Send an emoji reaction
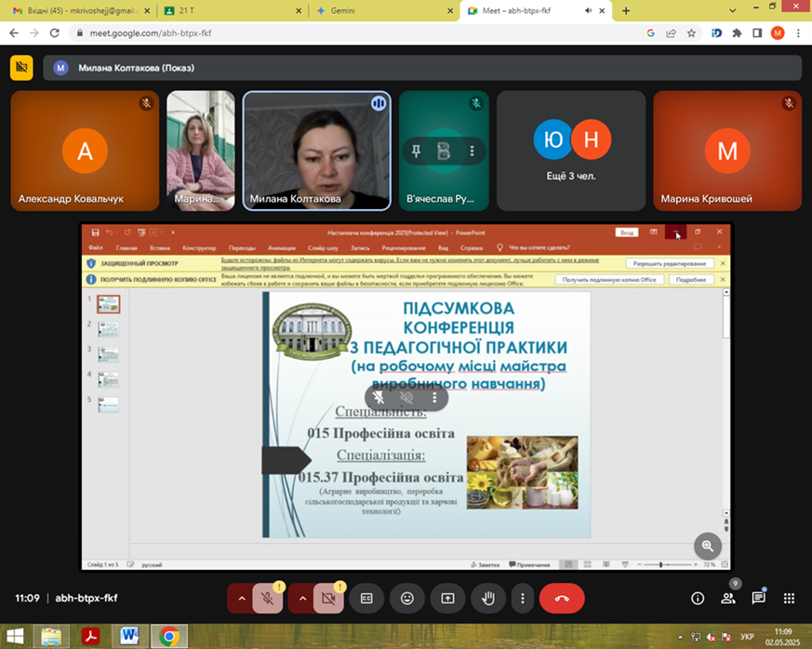This screenshot has width=812, height=649. [x=407, y=598]
